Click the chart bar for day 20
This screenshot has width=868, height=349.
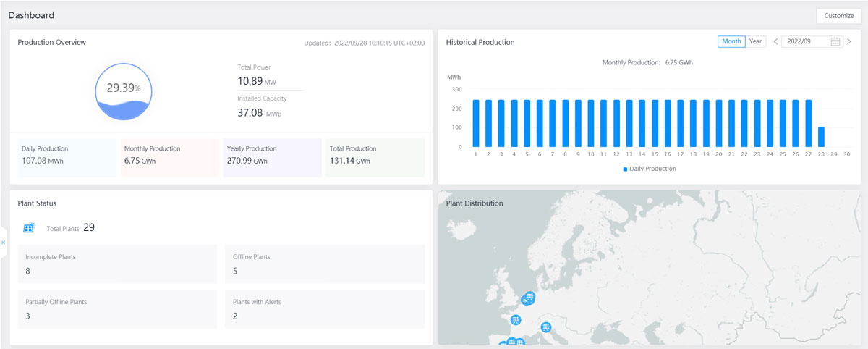coord(718,124)
